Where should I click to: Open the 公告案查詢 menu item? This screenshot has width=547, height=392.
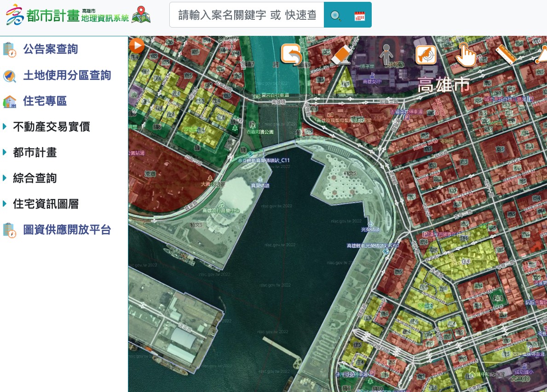[50, 49]
